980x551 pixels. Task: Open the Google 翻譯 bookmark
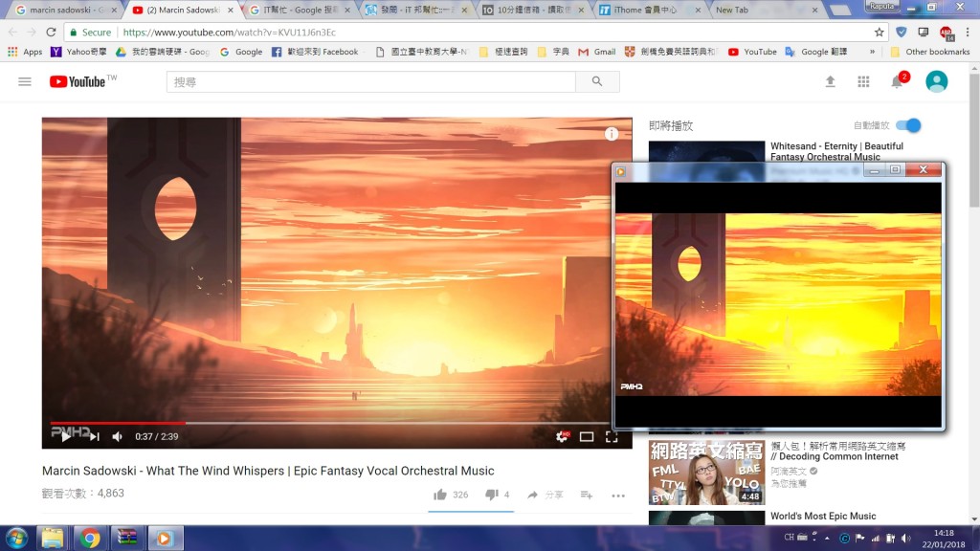[816, 52]
